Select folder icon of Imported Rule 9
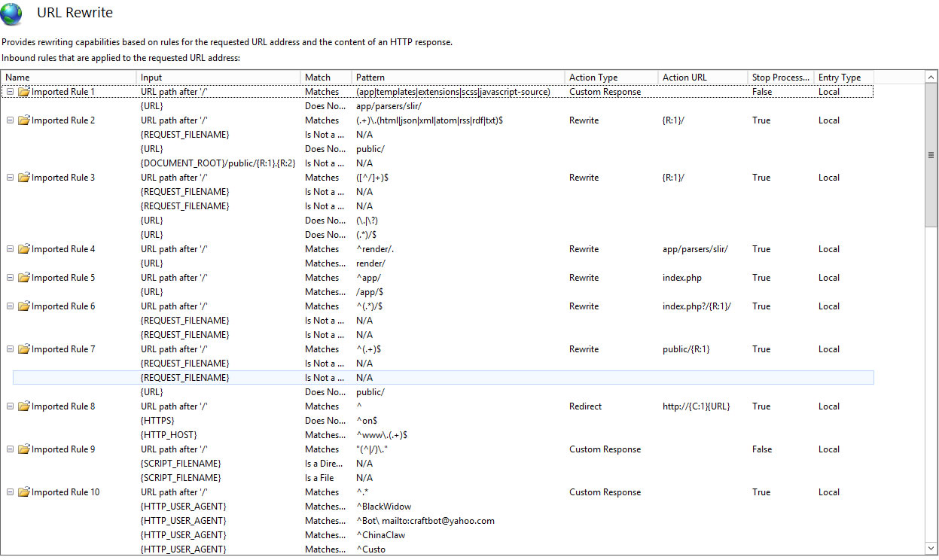The height and width of the screenshot is (560, 939). (x=24, y=449)
